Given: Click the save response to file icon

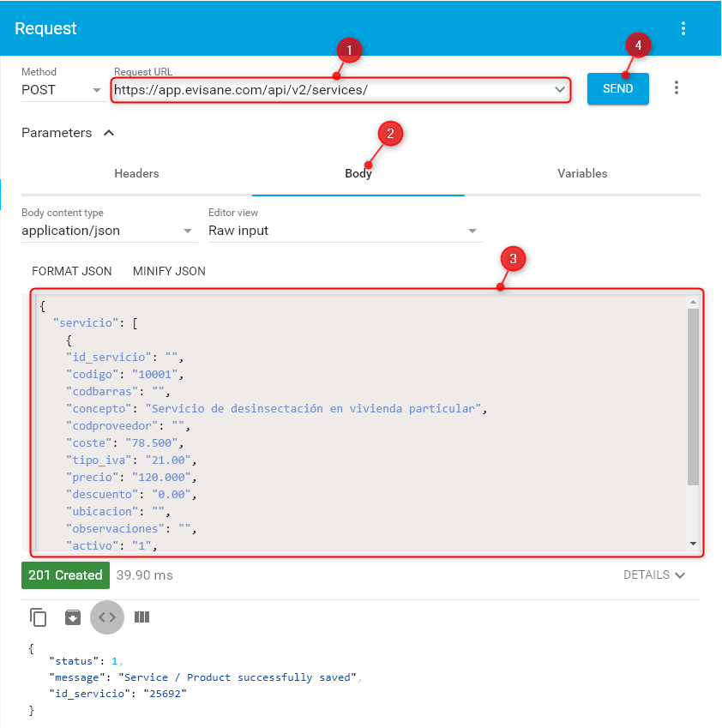Looking at the screenshot, I should click(x=73, y=617).
